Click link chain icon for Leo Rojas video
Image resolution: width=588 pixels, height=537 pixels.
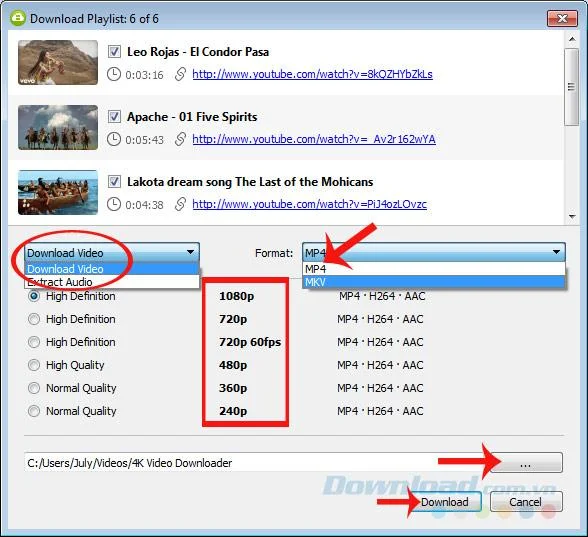pos(180,74)
